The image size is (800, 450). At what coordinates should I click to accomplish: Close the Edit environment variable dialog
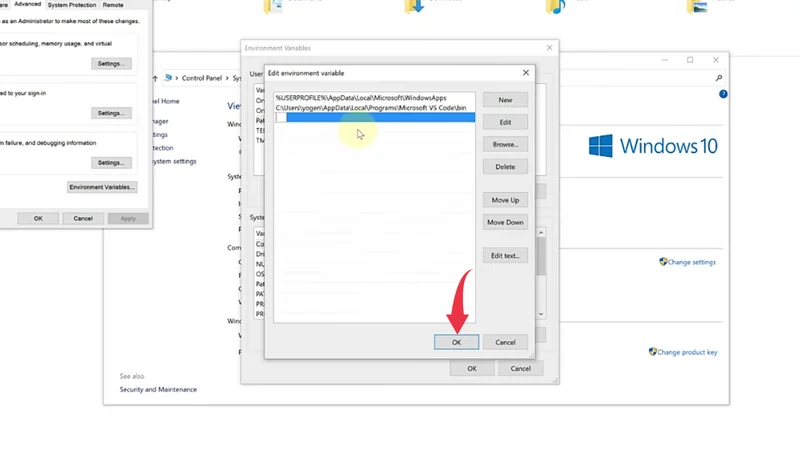coord(526,73)
